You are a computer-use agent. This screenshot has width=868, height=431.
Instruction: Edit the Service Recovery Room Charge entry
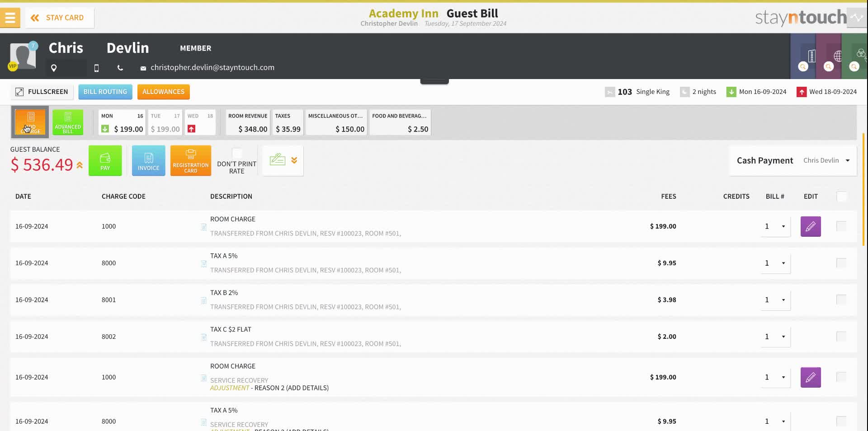click(x=811, y=377)
